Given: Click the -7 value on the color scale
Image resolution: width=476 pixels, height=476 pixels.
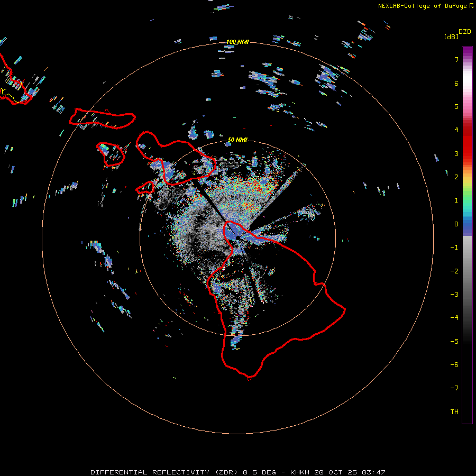Looking at the screenshot, I should [x=454, y=388].
